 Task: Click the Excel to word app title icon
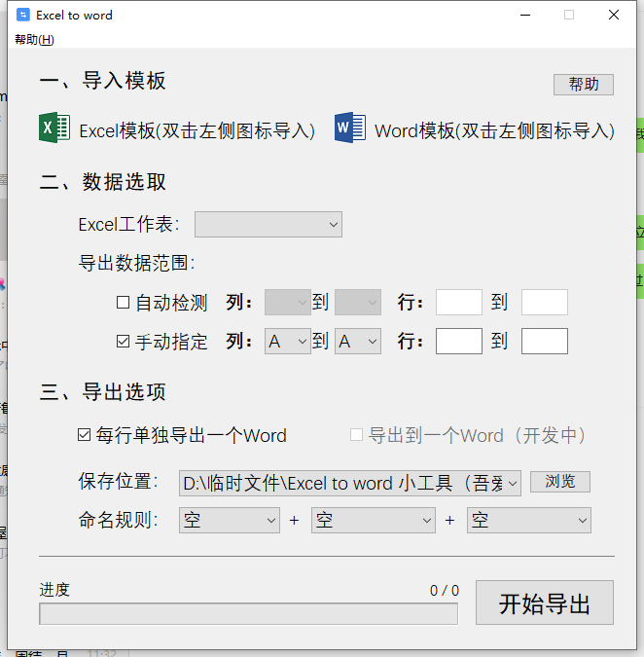point(23,15)
